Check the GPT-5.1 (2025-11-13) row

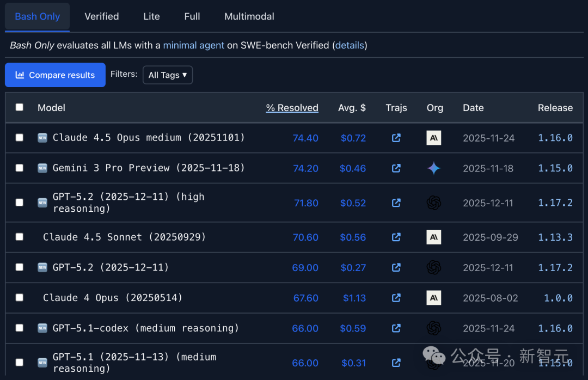click(x=20, y=363)
